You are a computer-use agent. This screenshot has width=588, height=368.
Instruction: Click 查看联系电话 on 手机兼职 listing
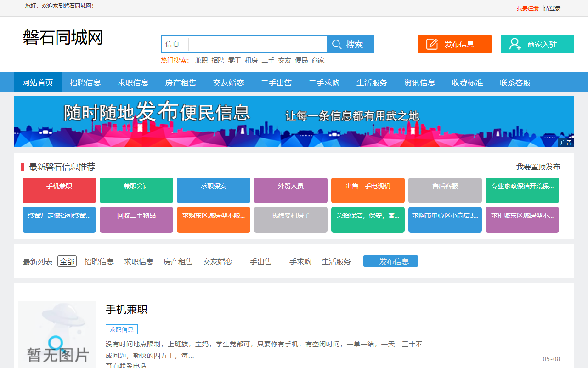pos(126,365)
